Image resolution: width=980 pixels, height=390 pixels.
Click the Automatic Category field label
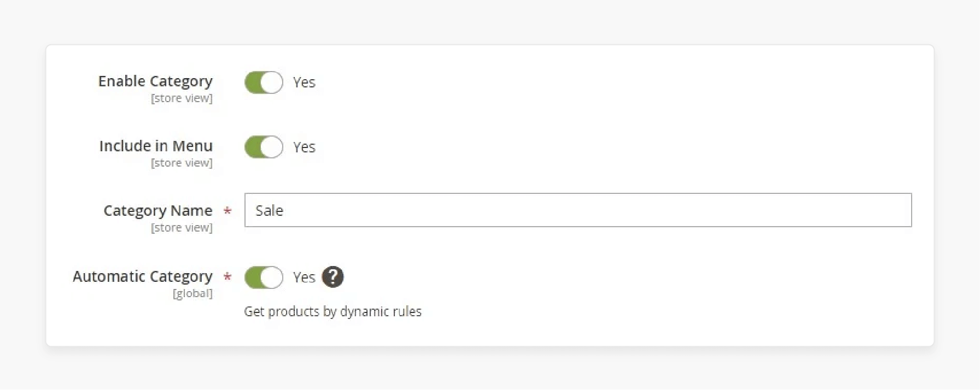point(142,276)
